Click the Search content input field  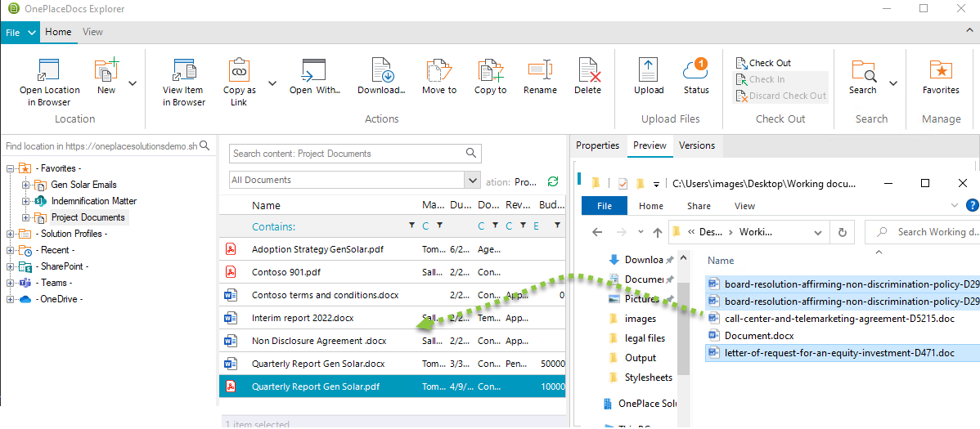click(347, 153)
